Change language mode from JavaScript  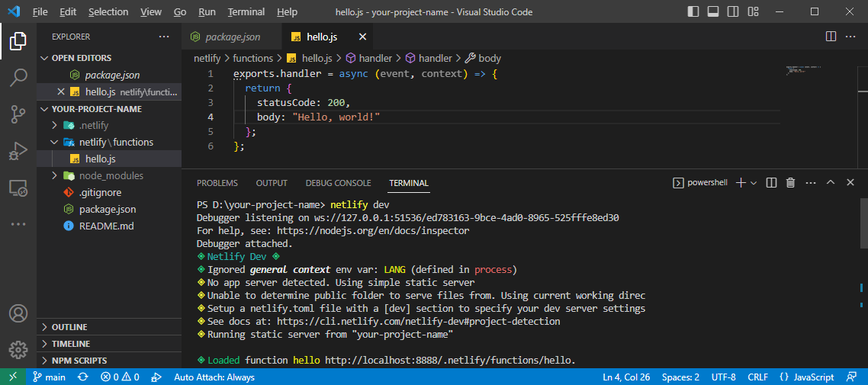(806, 377)
